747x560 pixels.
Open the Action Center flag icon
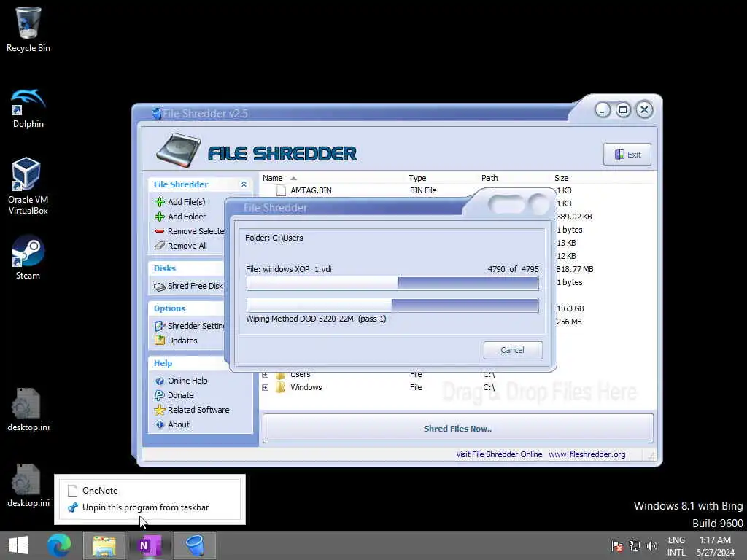617,545
